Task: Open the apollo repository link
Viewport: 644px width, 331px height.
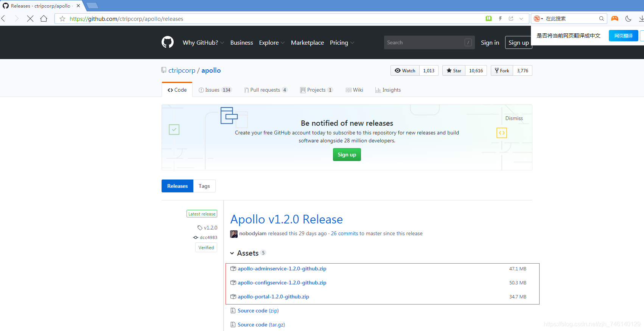Action: (x=211, y=70)
